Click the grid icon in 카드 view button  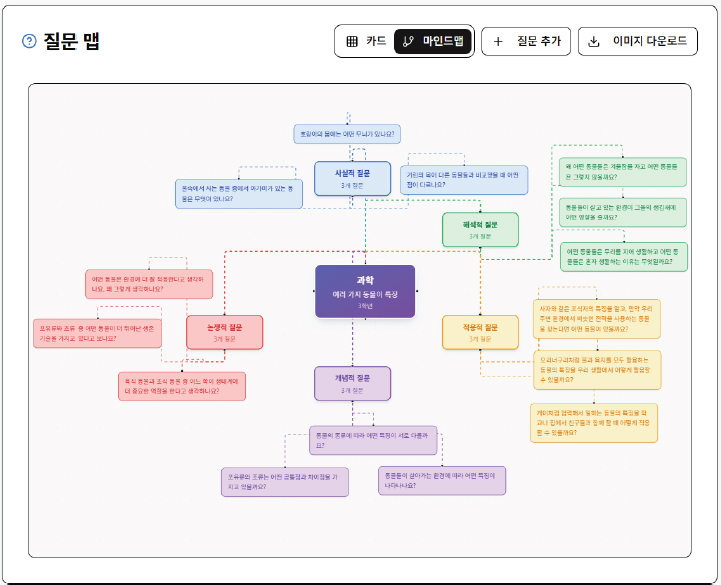pos(352,41)
